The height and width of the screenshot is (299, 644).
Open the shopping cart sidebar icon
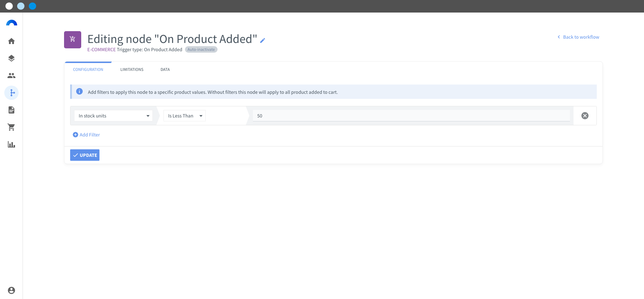click(x=11, y=127)
